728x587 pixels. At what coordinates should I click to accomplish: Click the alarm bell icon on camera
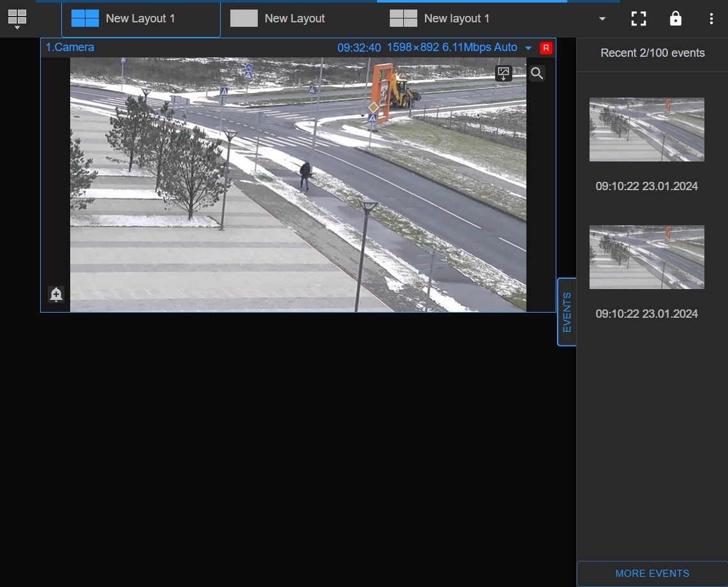pyautogui.click(x=56, y=294)
